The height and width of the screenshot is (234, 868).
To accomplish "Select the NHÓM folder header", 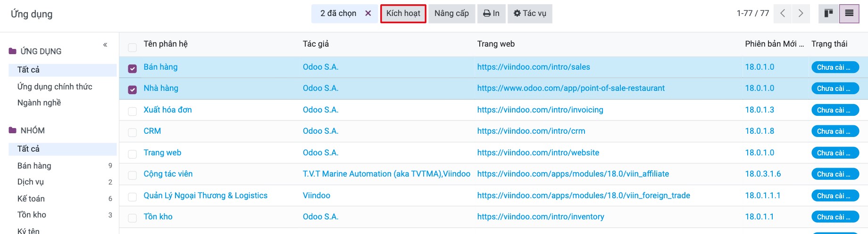I will tap(27, 130).
